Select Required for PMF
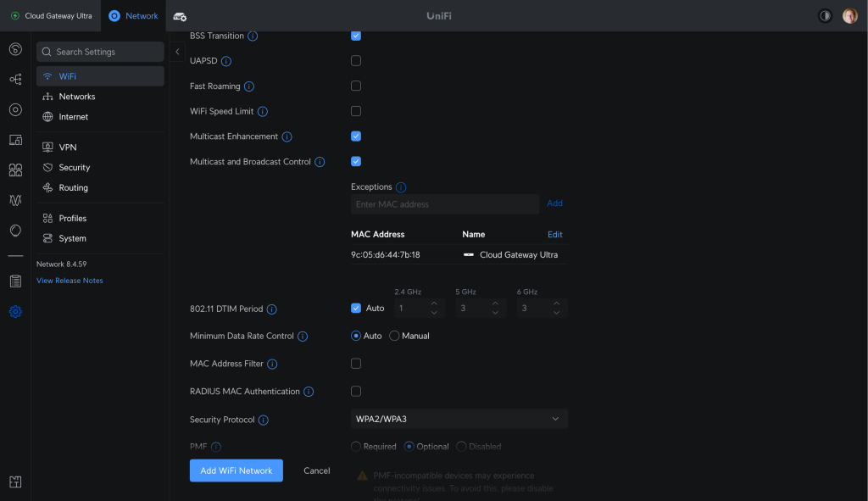 click(355, 446)
